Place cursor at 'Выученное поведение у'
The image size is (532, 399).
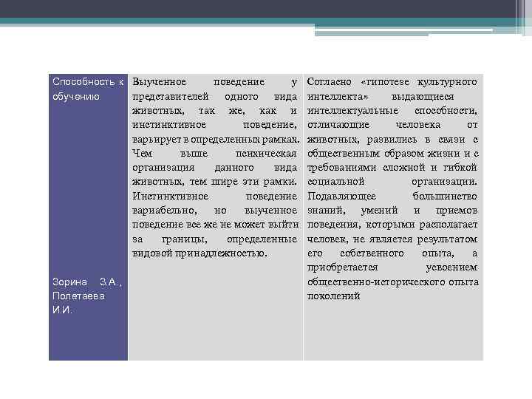(215, 82)
